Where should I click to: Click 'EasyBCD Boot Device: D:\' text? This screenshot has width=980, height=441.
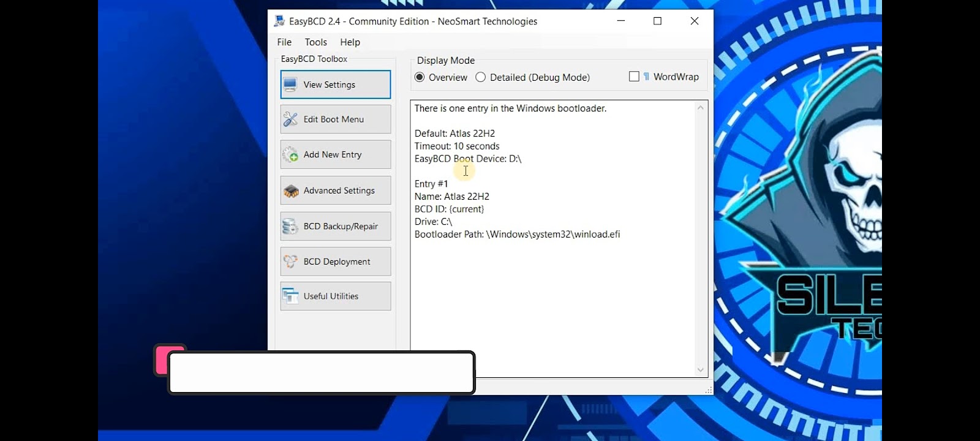tap(468, 159)
